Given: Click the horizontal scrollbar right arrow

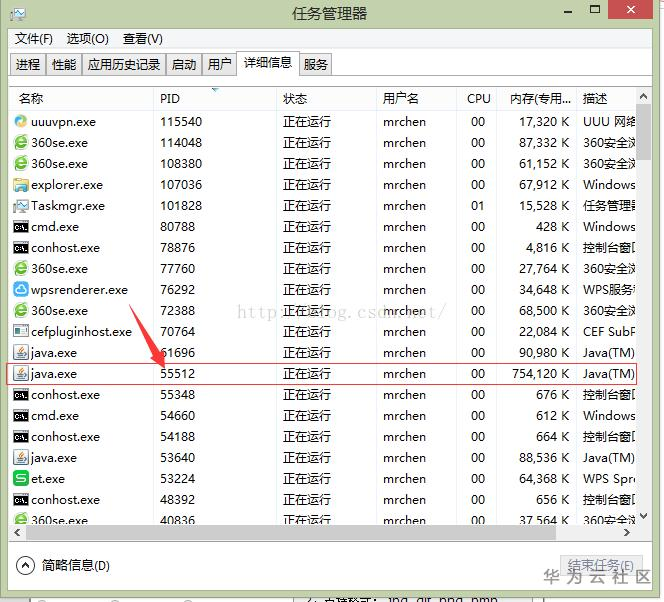Looking at the screenshot, I should coord(627,532).
